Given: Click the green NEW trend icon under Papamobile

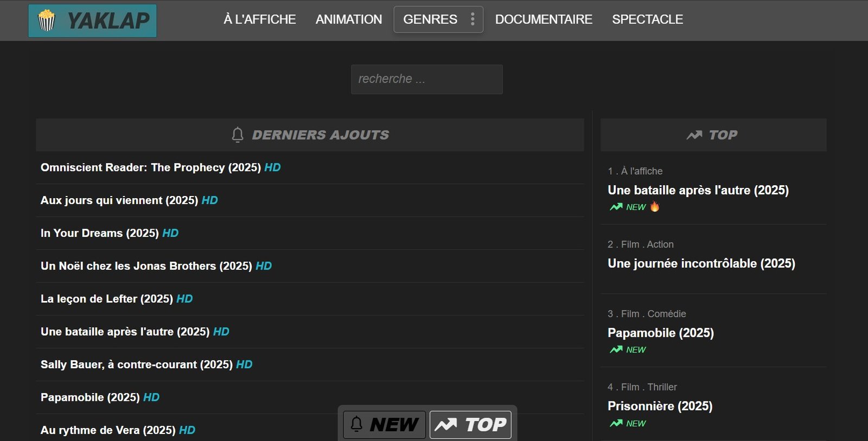Looking at the screenshot, I should click(616, 350).
